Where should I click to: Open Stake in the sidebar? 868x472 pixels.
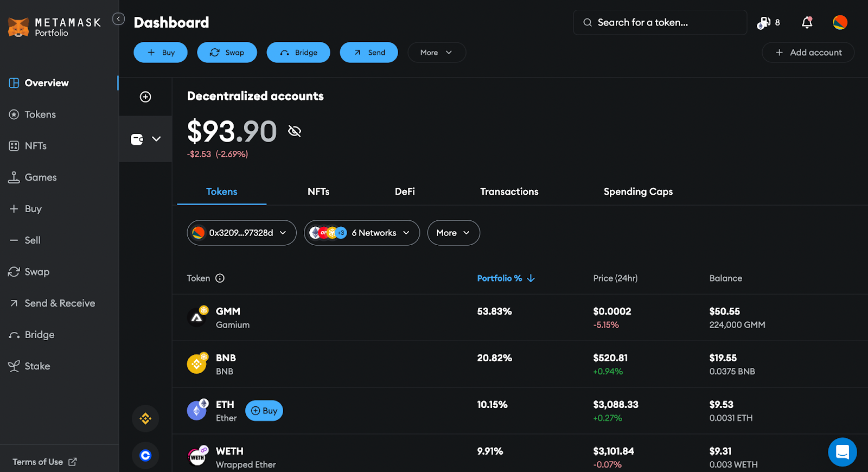coord(37,366)
